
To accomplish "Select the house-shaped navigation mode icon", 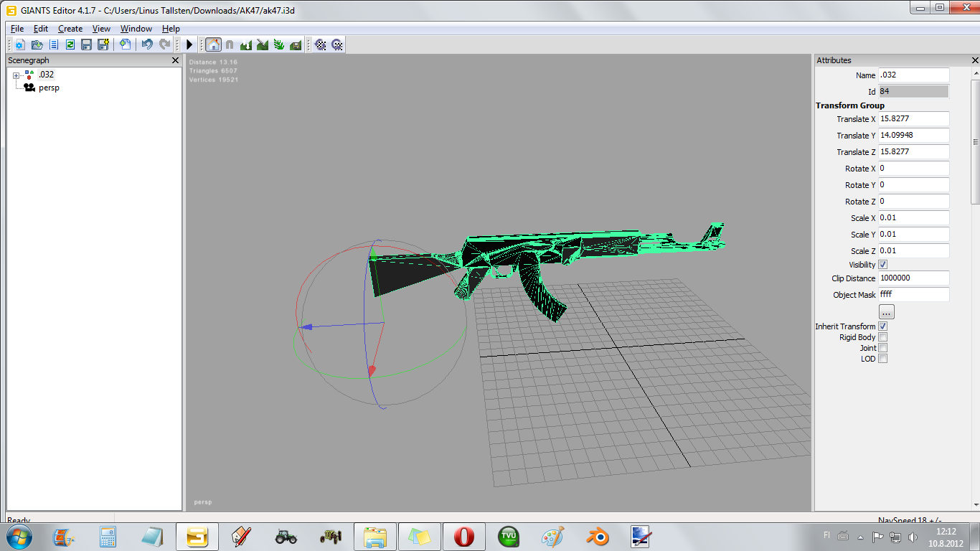I will point(213,44).
